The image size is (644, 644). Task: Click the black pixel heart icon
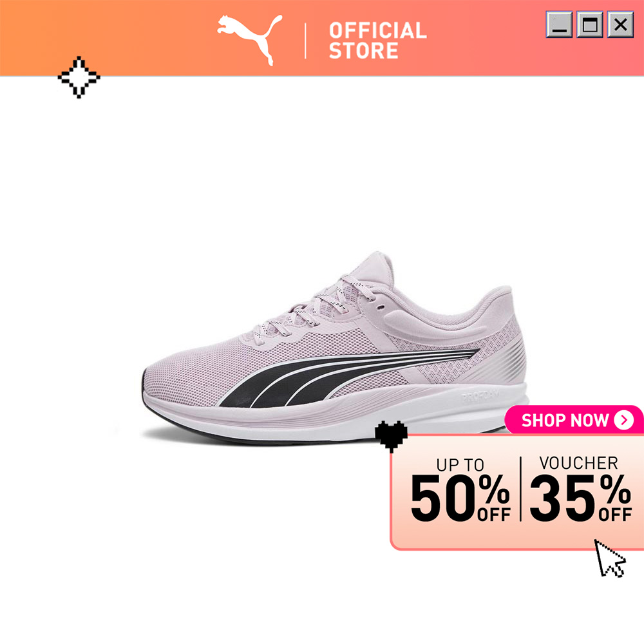391,436
